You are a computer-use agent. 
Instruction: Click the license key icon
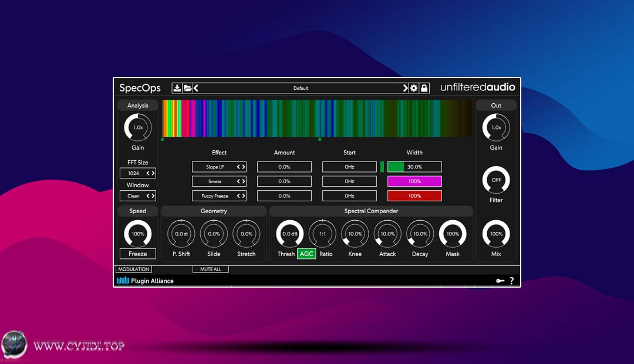(500, 281)
